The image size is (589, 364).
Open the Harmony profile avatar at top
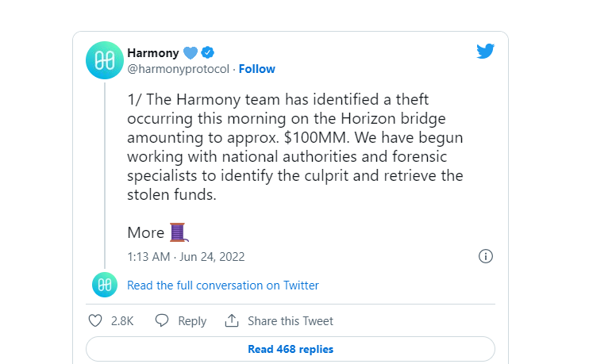pos(105,60)
